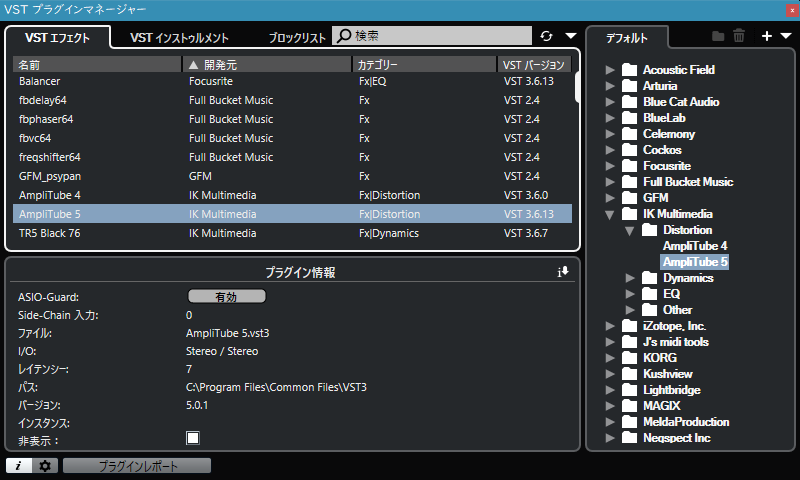The width and height of the screenshot is (800, 480).
Task: Check the 非表示 checkbox
Action: point(193,438)
